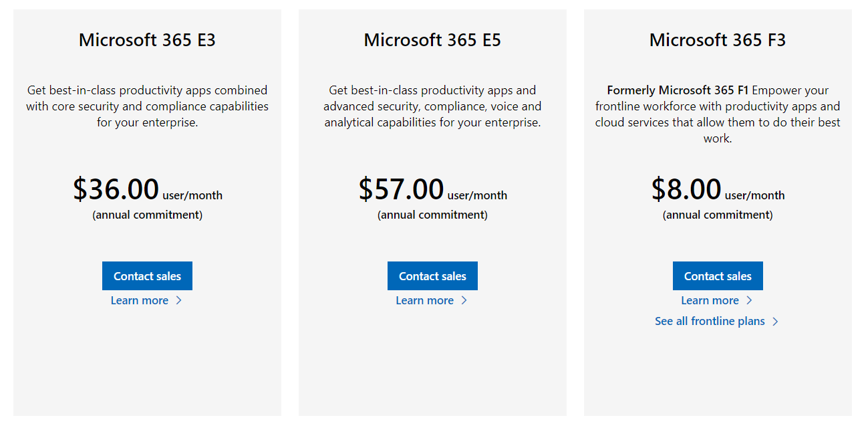Open the Learn more link for E3

click(140, 300)
